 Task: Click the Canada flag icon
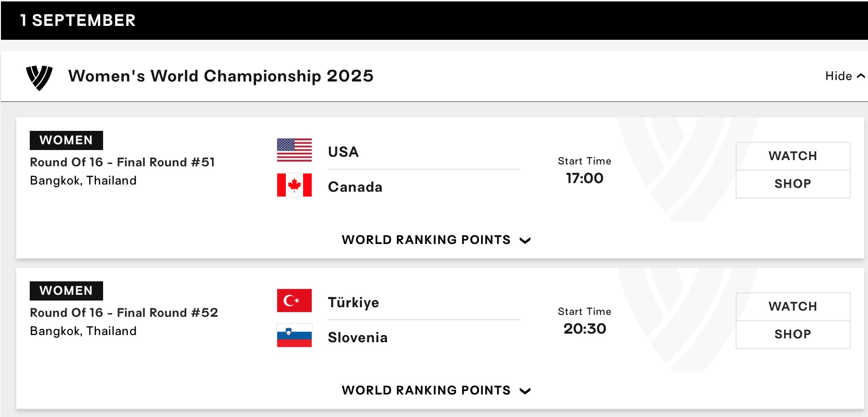[x=294, y=185]
